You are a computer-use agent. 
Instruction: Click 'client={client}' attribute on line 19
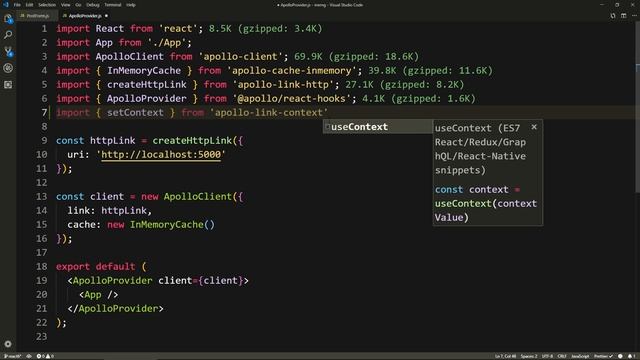pyautogui.click(x=200, y=280)
